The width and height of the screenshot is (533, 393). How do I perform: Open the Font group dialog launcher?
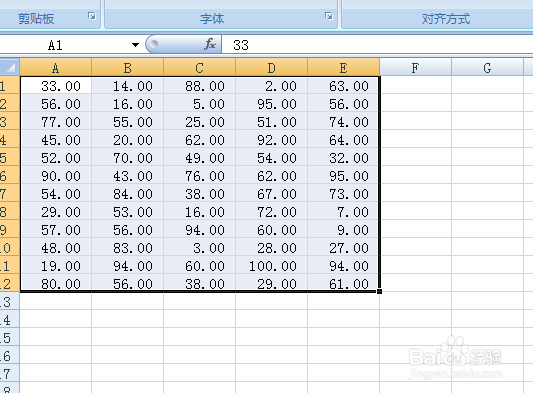coord(328,16)
